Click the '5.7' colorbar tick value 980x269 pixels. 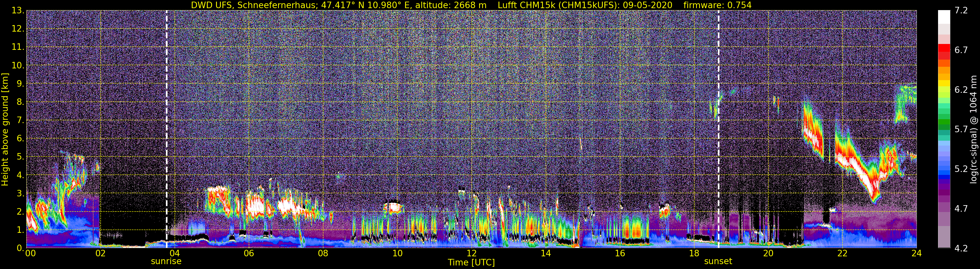coord(961,129)
